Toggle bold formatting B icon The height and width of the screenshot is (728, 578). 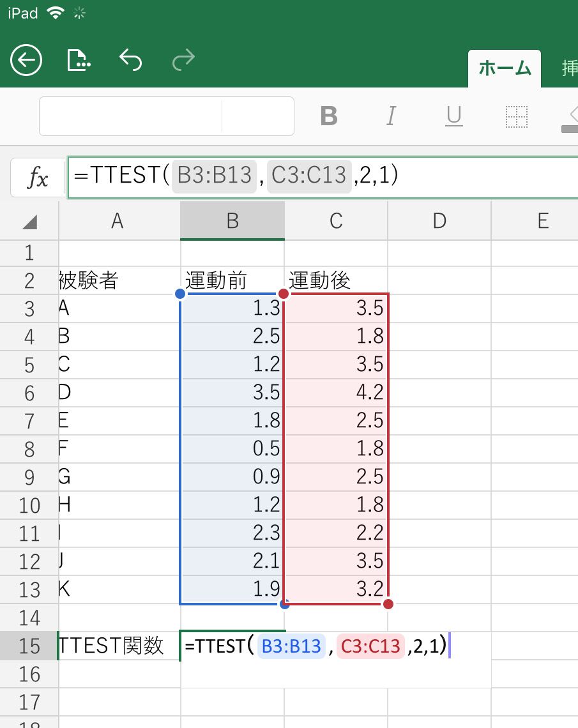pos(329,116)
